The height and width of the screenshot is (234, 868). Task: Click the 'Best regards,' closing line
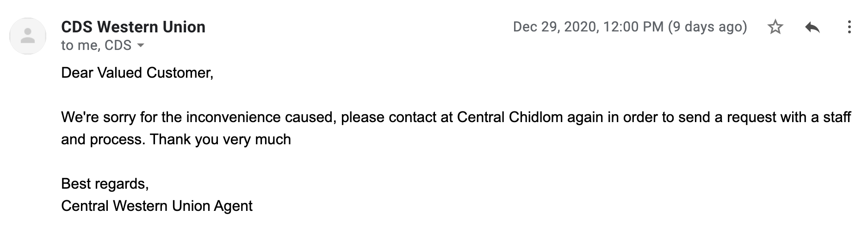pos(105,184)
